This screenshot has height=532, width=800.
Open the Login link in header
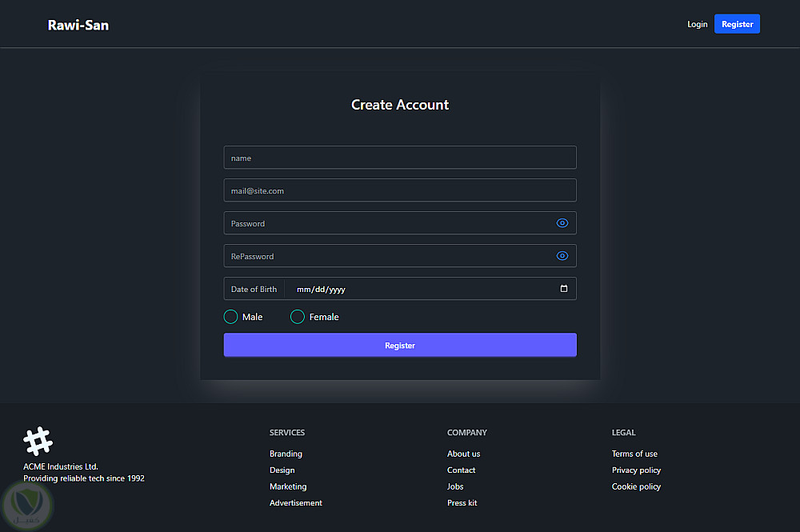click(697, 24)
